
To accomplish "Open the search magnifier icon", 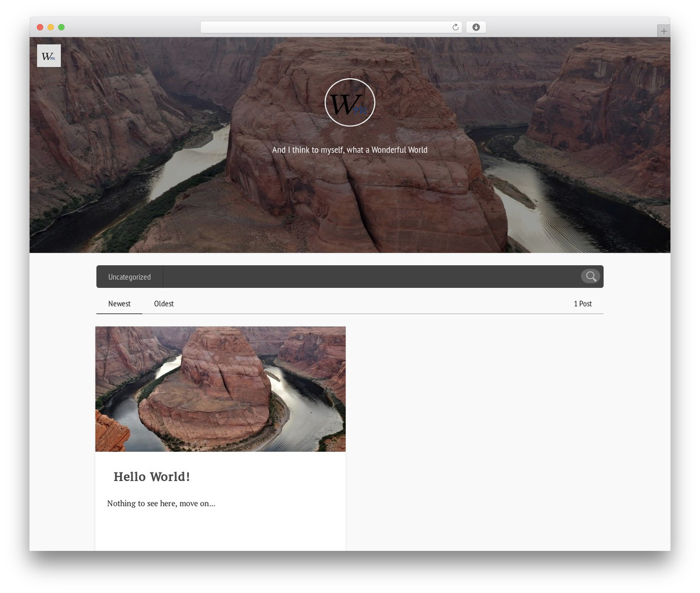I will pyautogui.click(x=591, y=276).
